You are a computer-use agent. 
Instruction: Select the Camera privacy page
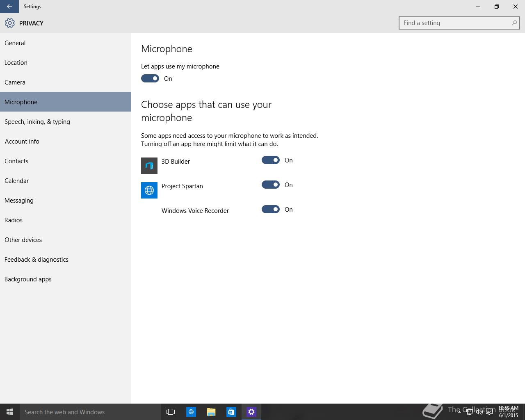coord(66,82)
